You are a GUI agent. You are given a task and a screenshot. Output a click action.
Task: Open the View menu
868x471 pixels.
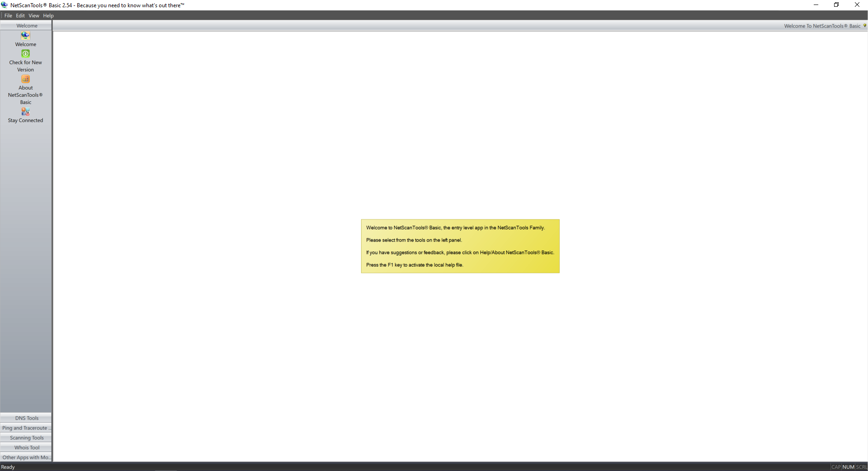click(x=34, y=15)
